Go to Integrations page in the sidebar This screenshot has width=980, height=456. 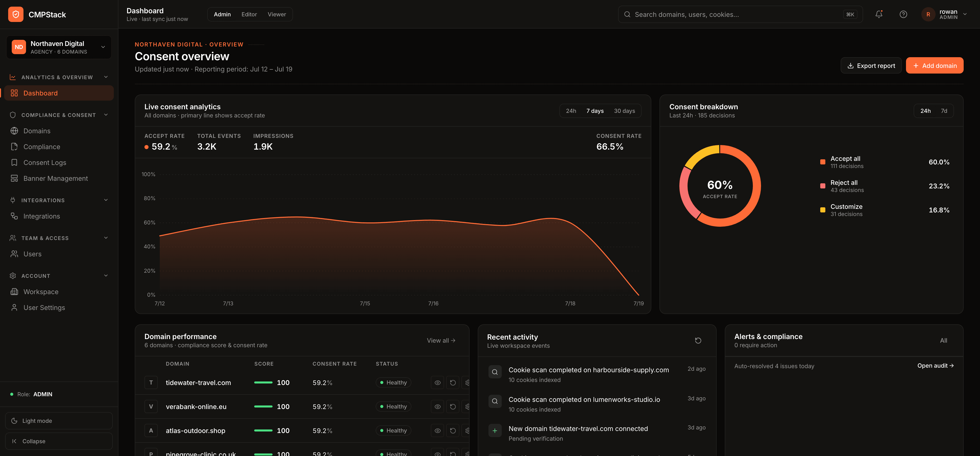tap(59, 216)
